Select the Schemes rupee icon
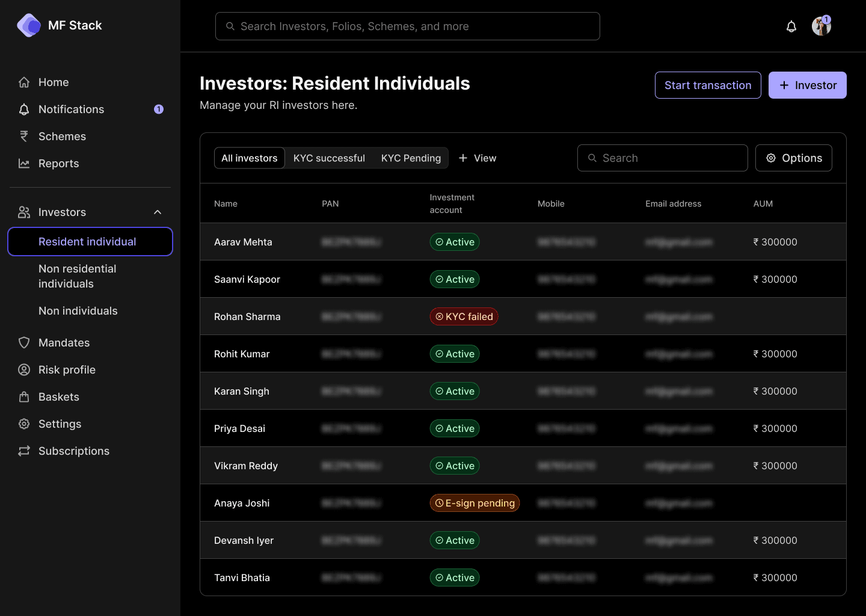This screenshot has width=866, height=616. coord(24,136)
